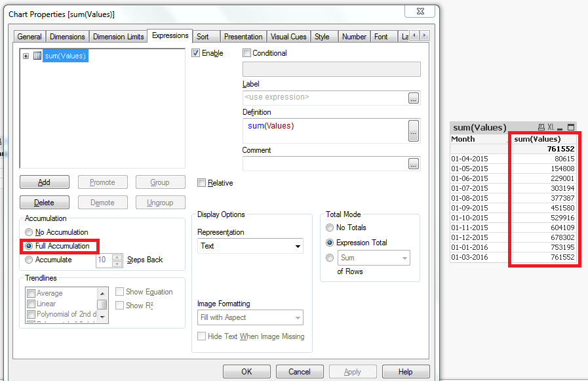Switch to the General tab
This screenshot has width=588, height=381.
(29, 37)
